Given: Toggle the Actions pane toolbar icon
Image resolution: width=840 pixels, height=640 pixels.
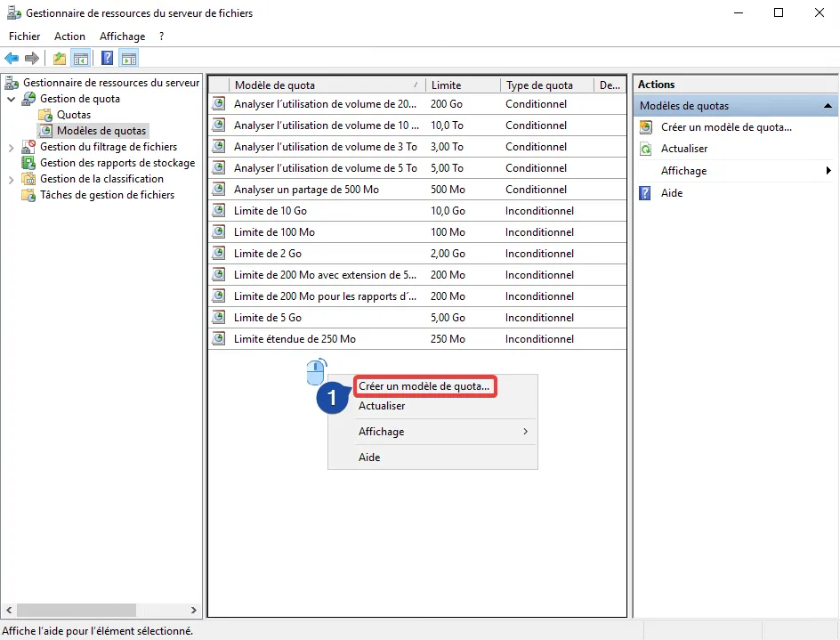Looking at the screenshot, I should tap(129, 59).
